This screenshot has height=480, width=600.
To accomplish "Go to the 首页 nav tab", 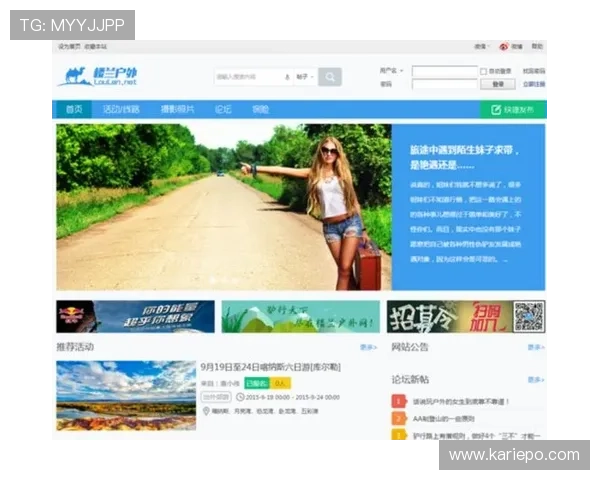I will click(74, 109).
